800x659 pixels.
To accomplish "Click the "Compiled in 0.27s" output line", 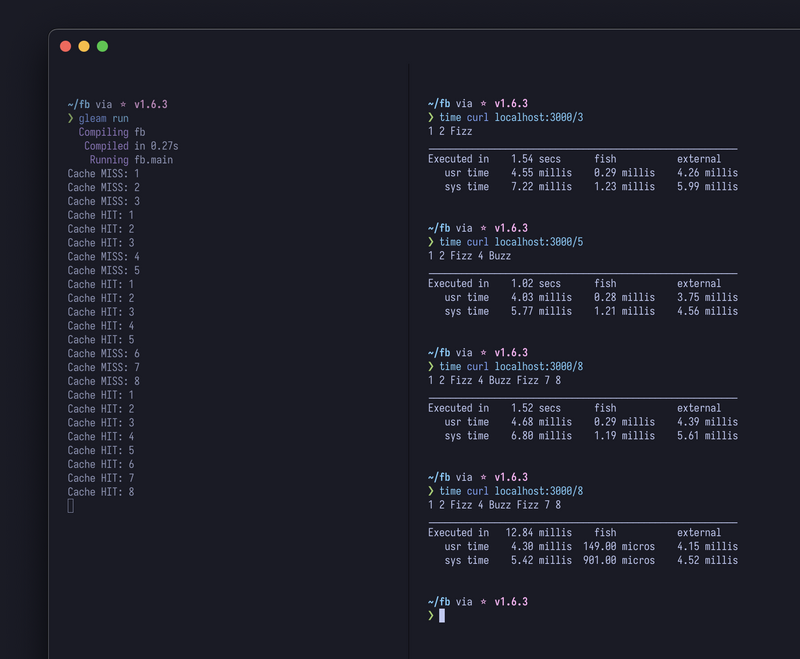I will tap(131, 146).
